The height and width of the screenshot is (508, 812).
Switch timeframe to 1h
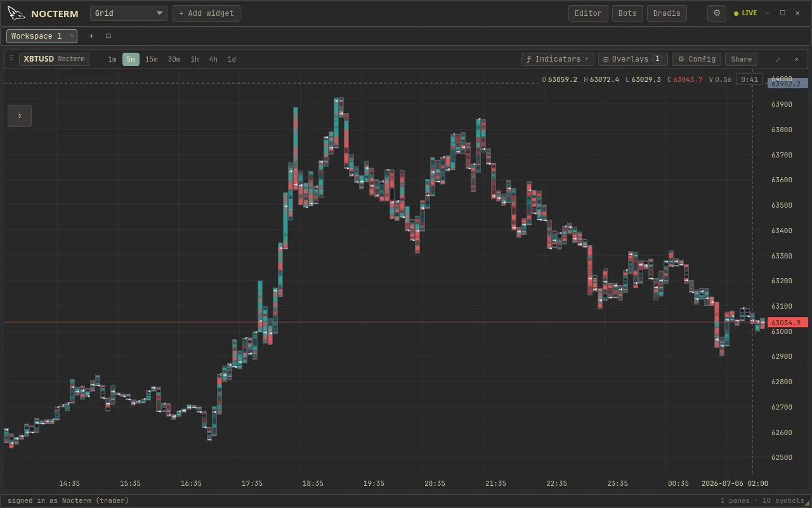195,59
